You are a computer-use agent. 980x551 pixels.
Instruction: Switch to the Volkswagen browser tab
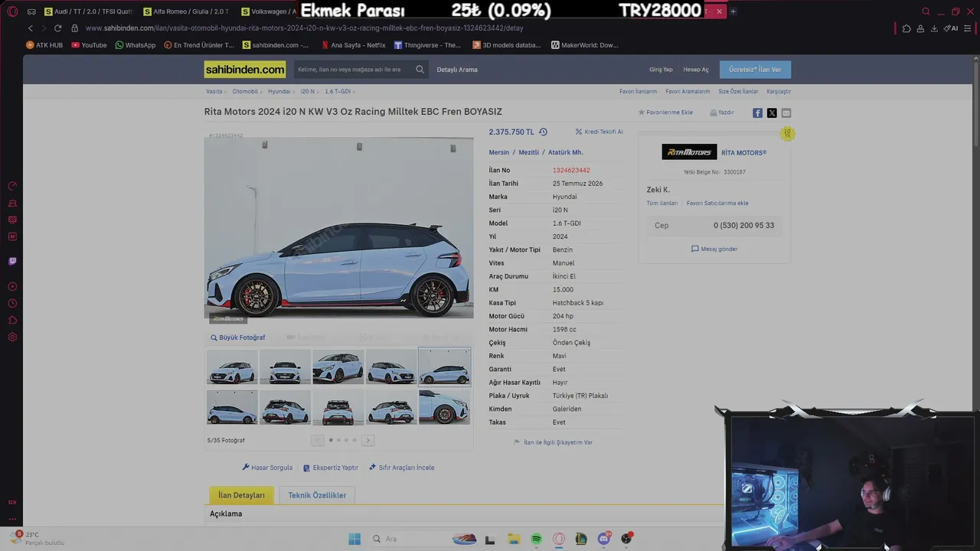point(268,11)
